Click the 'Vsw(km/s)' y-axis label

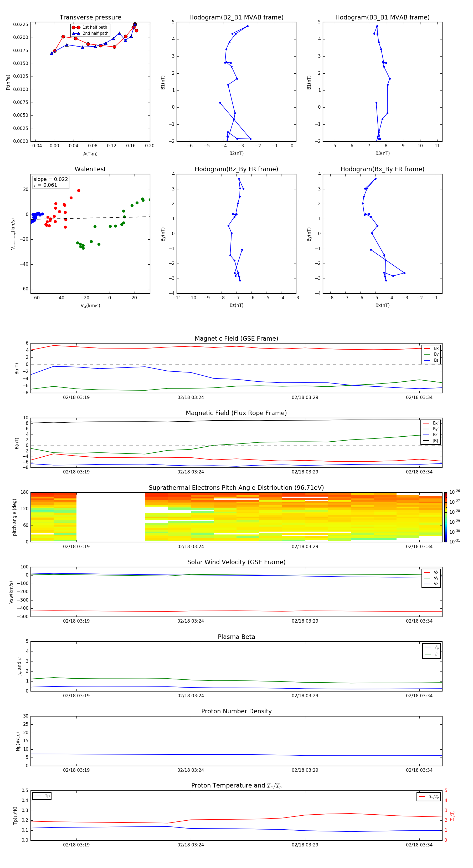(x=11, y=592)
